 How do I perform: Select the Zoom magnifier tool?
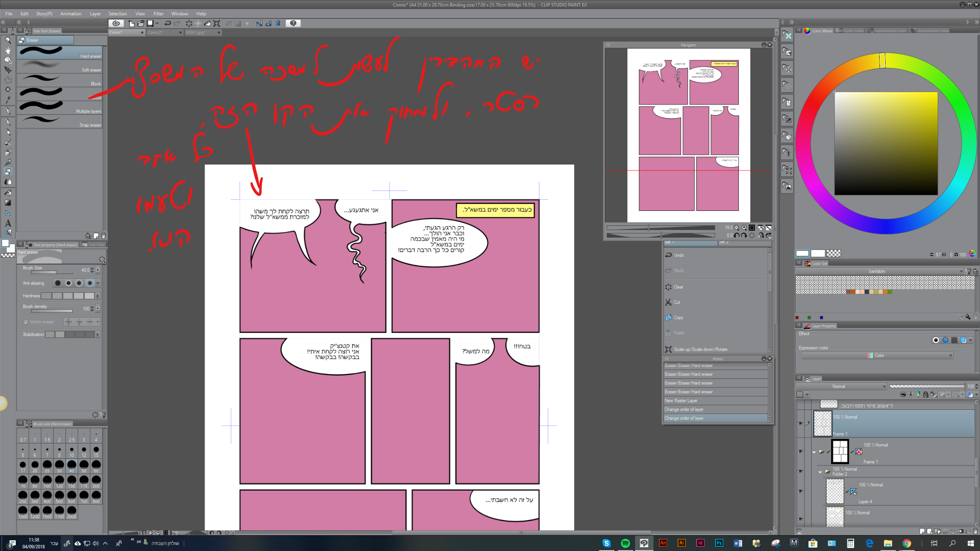click(8, 40)
